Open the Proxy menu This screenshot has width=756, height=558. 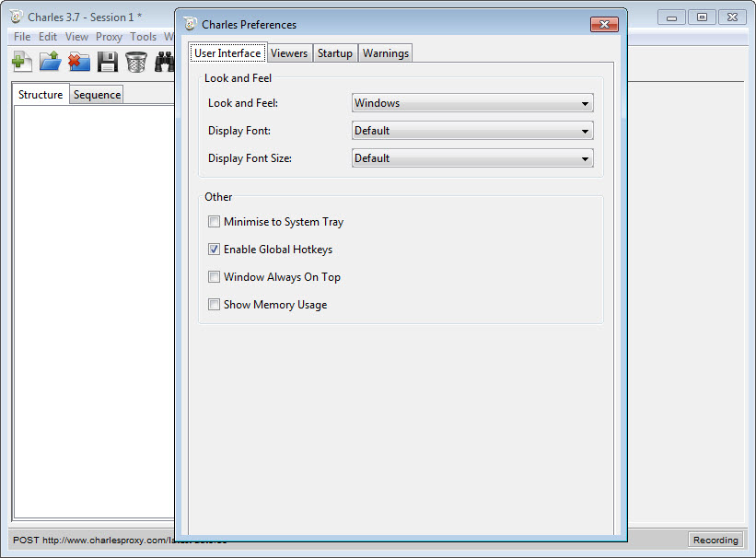click(109, 37)
